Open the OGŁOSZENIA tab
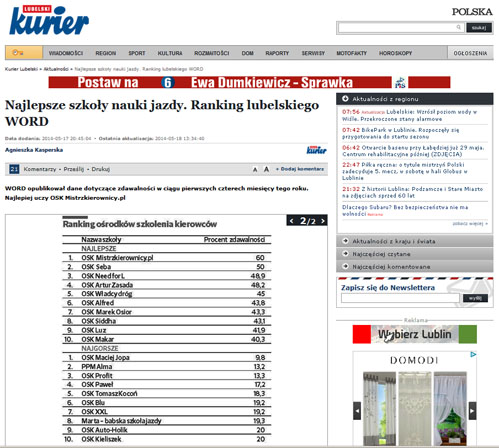 (470, 53)
